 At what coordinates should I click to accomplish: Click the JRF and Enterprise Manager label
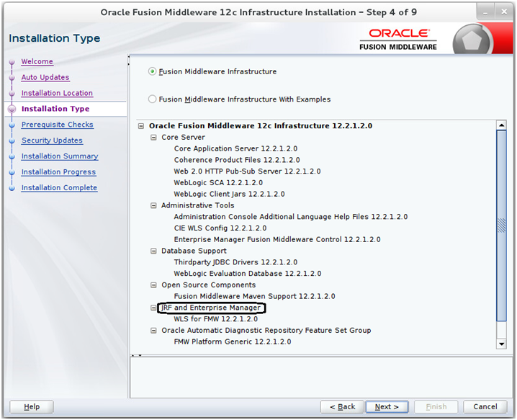(x=211, y=308)
